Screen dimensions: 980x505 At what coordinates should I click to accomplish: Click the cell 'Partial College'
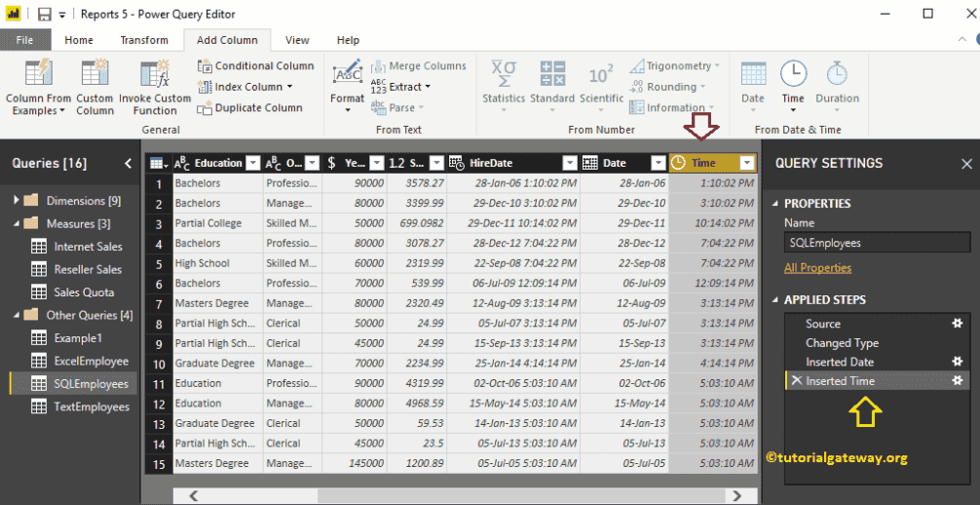(x=217, y=223)
